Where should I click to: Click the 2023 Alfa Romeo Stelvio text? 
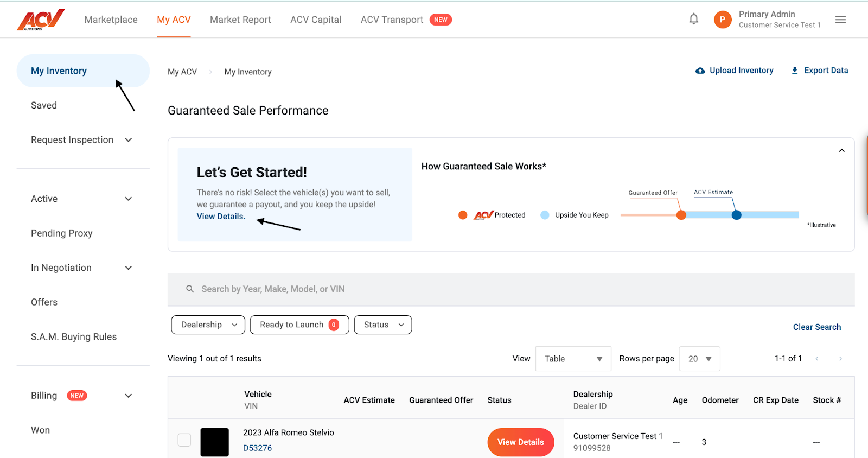pos(289,432)
